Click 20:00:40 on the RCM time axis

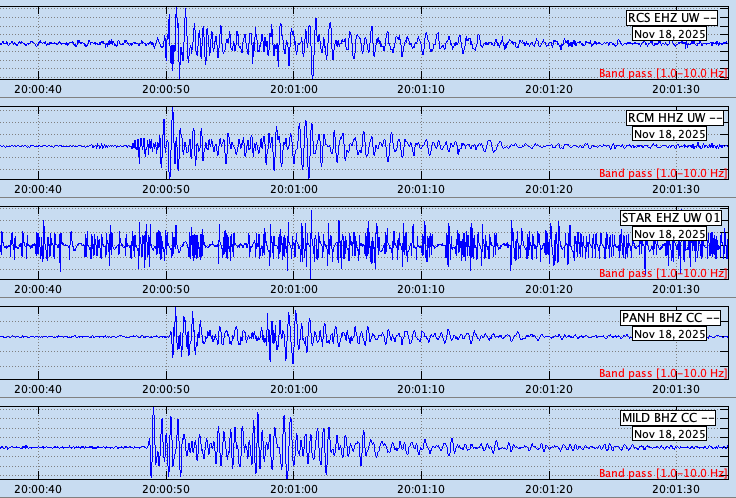pyautogui.click(x=38, y=189)
